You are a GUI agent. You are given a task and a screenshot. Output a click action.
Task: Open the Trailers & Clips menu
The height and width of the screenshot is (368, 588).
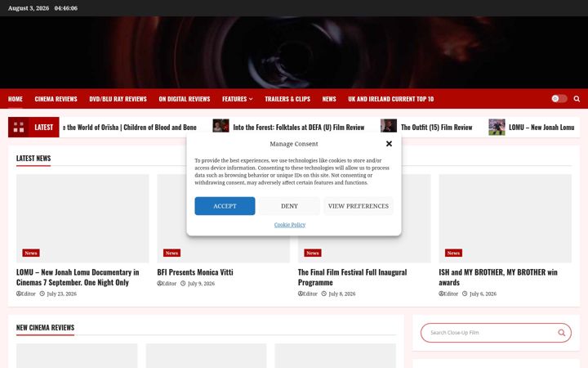coord(287,99)
